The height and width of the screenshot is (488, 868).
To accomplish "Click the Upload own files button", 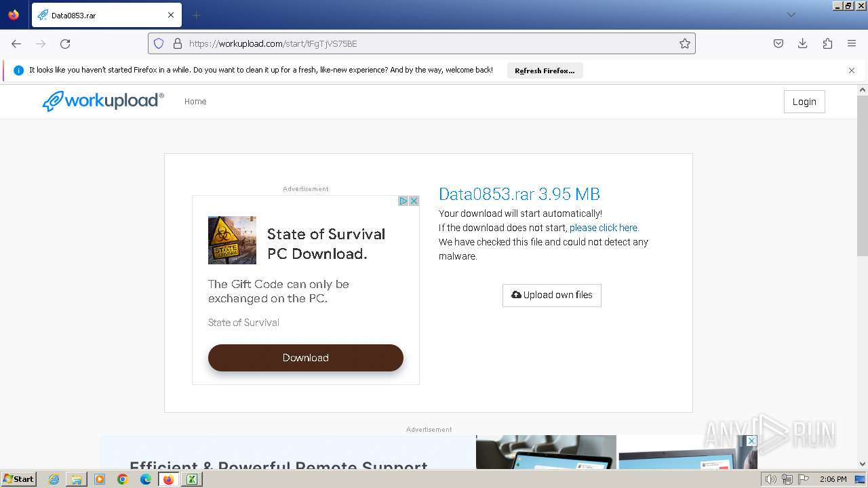I will click(x=552, y=295).
